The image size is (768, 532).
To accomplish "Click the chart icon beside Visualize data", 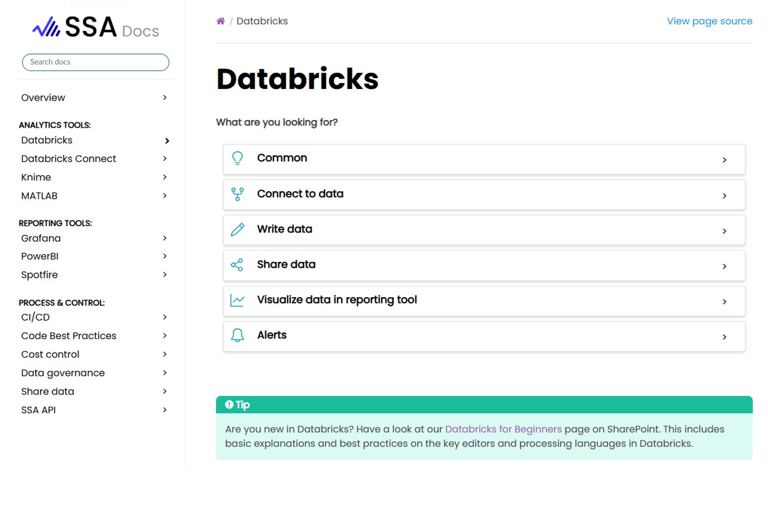I will [x=237, y=300].
